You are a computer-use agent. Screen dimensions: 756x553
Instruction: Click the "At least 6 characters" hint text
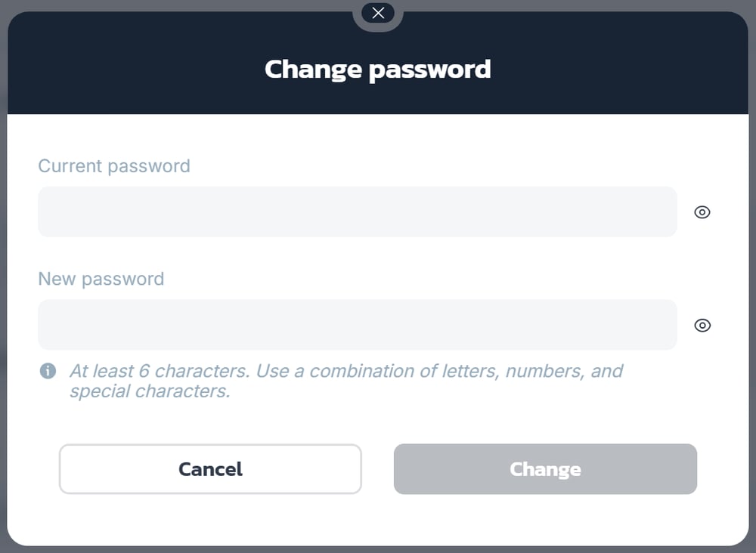(345, 372)
